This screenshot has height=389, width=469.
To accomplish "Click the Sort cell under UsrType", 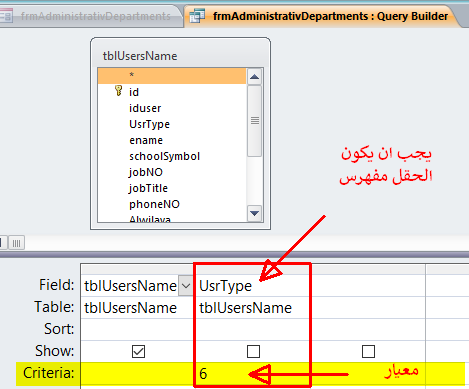I will click(253, 329).
